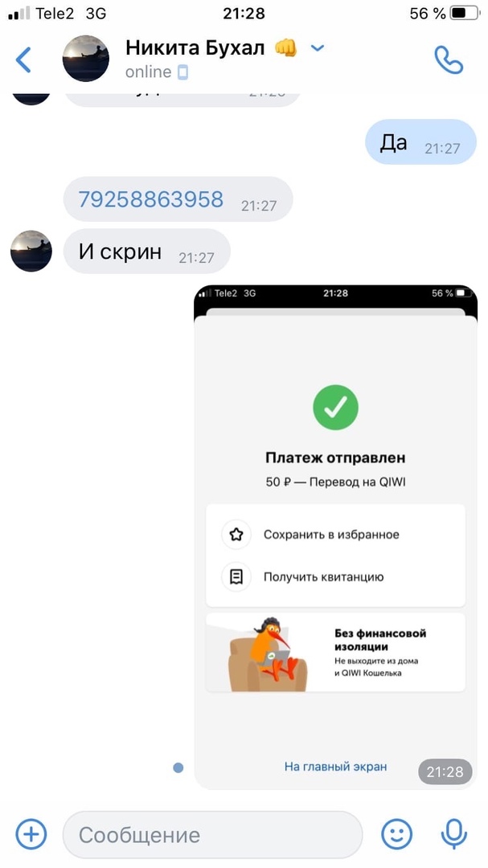This screenshot has height=868, width=488.
Task: Tap the phone number 79258863958 link
Action: [150, 199]
